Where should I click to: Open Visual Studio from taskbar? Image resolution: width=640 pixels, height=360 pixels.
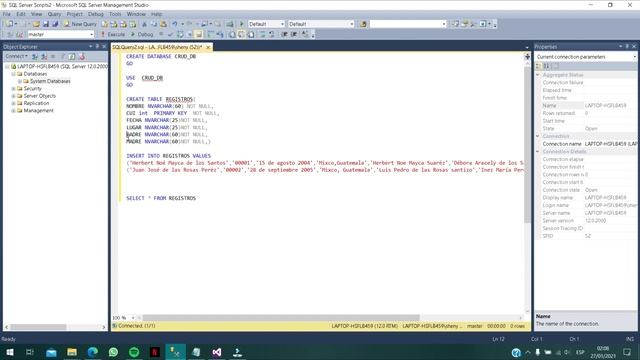tap(217, 352)
